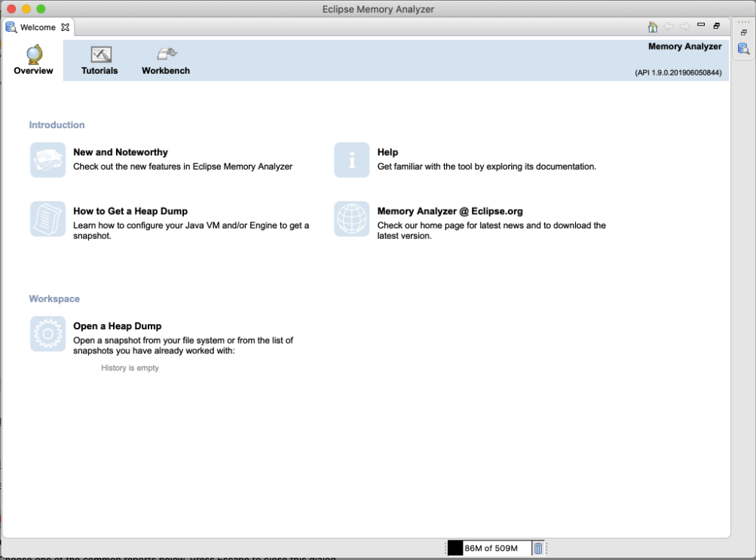The width and height of the screenshot is (756, 560).
Task: Click the 'History is empty' text
Action: 130,368
